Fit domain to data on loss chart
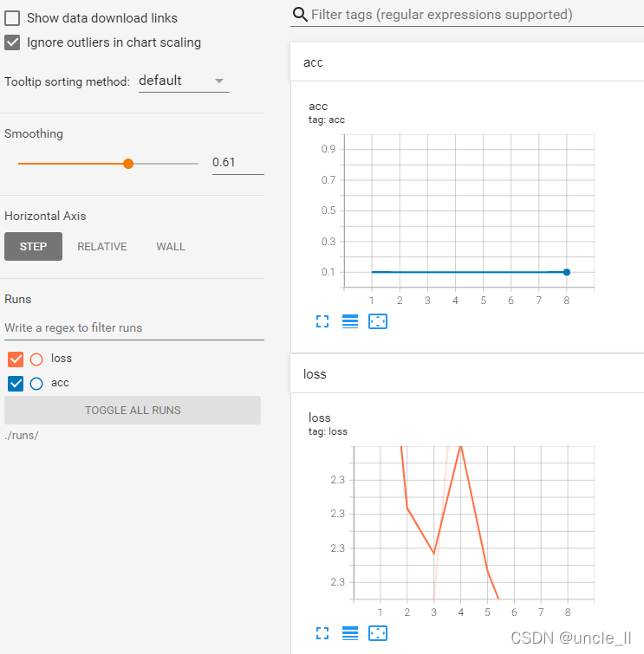 pyautogui.click(x=378, y=633)
